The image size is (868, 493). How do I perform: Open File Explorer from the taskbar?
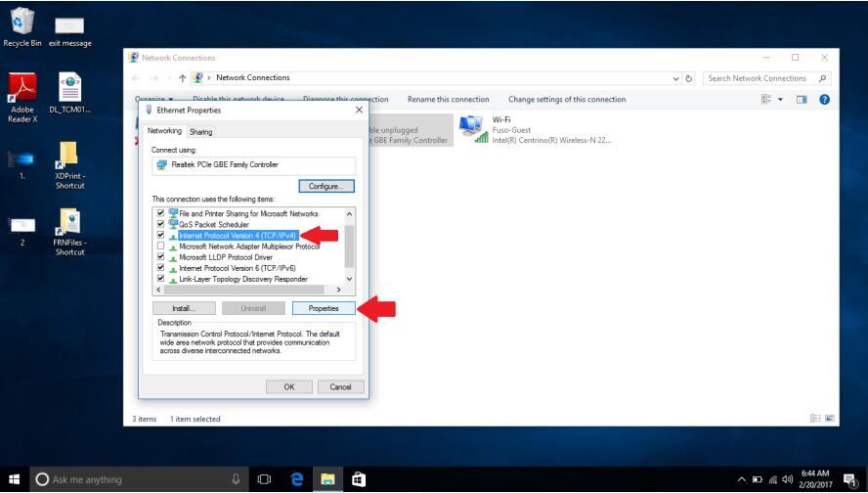pos(327,479)
